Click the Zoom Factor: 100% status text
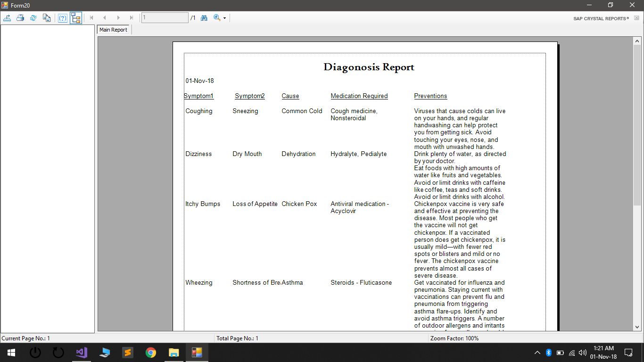 pos(454,338)
